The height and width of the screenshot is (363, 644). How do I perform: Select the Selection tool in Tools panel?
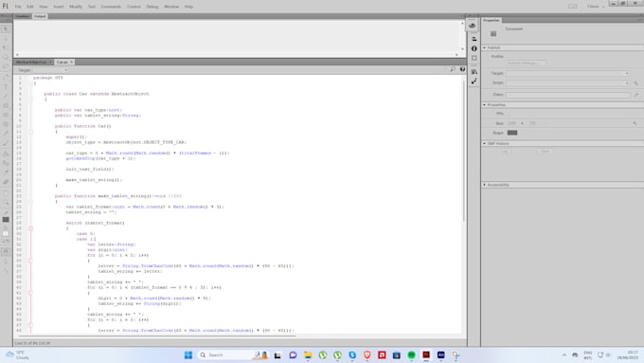point(6,28)
